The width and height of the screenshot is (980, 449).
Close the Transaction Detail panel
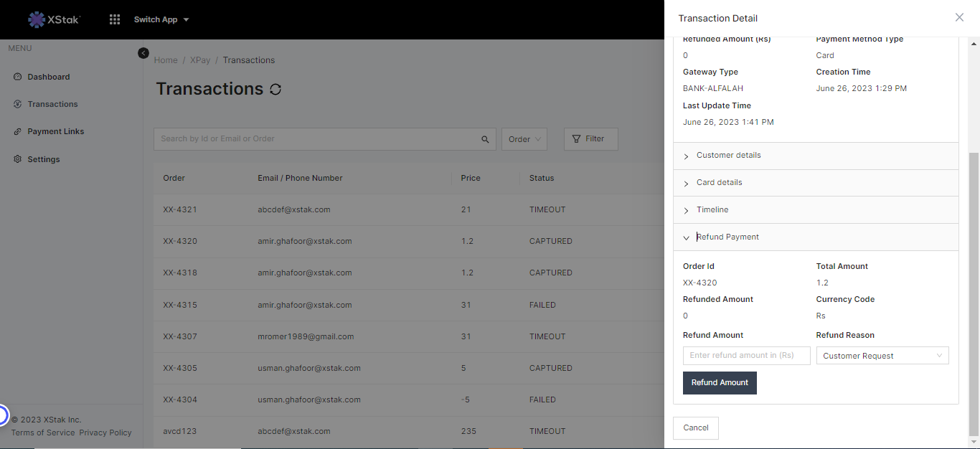coord(959,18)
